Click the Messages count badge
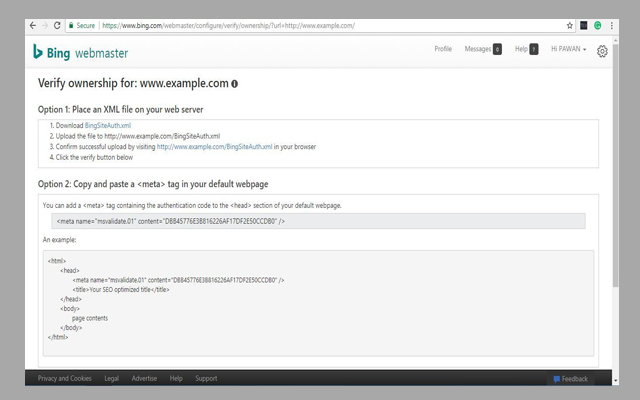Screen dimensions: 640x400 tap(497, 49)
